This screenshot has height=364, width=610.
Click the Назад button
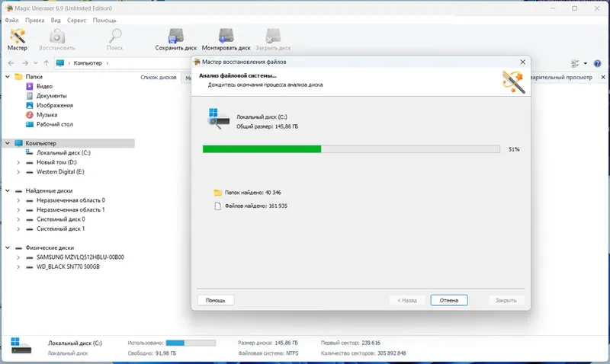[x=407, y=300]
